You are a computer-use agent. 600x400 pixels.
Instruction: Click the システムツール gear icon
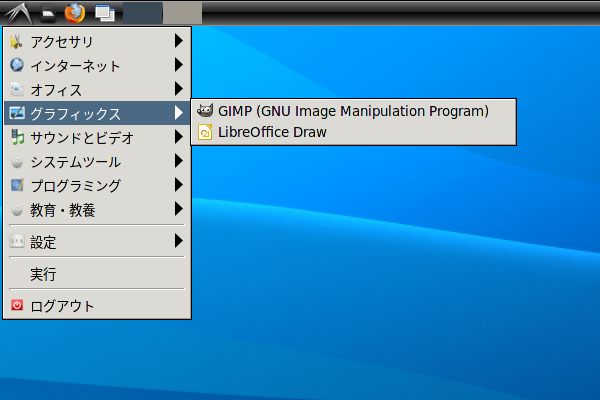(17, 162)
